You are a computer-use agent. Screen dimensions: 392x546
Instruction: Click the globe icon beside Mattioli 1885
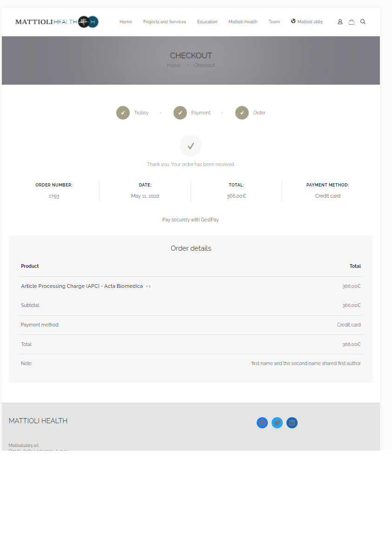pos(293,21)
